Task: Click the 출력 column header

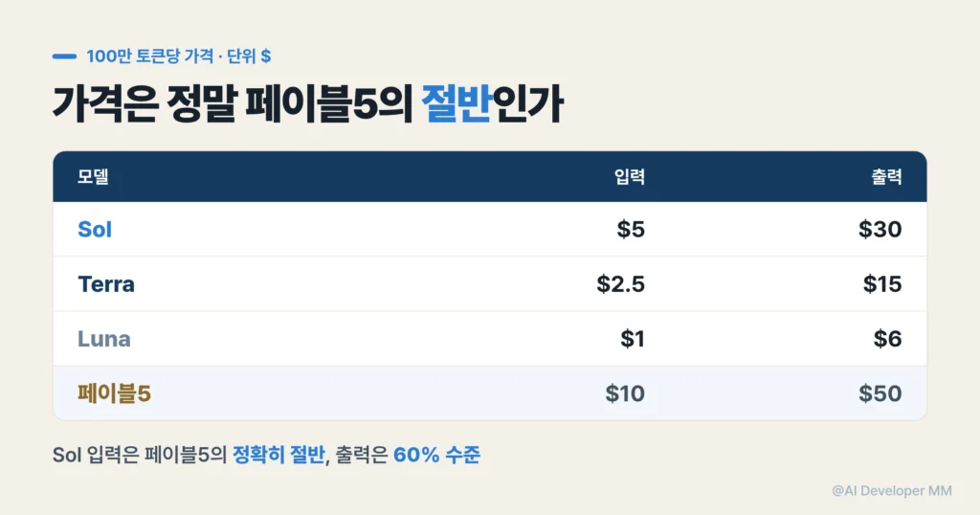Action: click(x=886, y=177)
